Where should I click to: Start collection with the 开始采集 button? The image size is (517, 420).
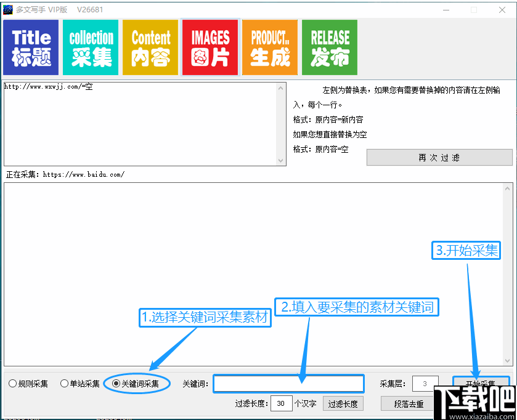tap(481, 383)
